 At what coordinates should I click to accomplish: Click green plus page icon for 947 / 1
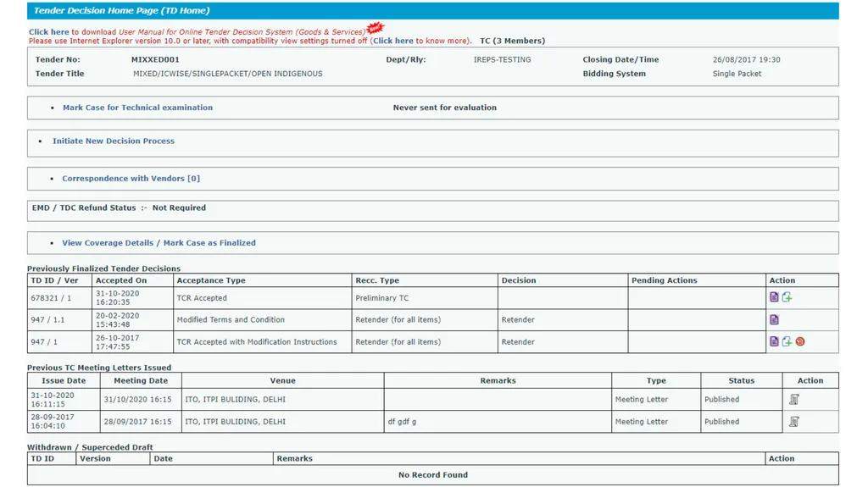787,341
